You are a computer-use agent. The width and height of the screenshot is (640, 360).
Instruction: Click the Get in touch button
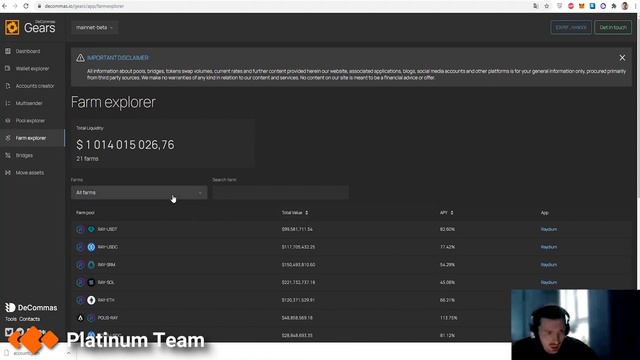pos(613,27)
